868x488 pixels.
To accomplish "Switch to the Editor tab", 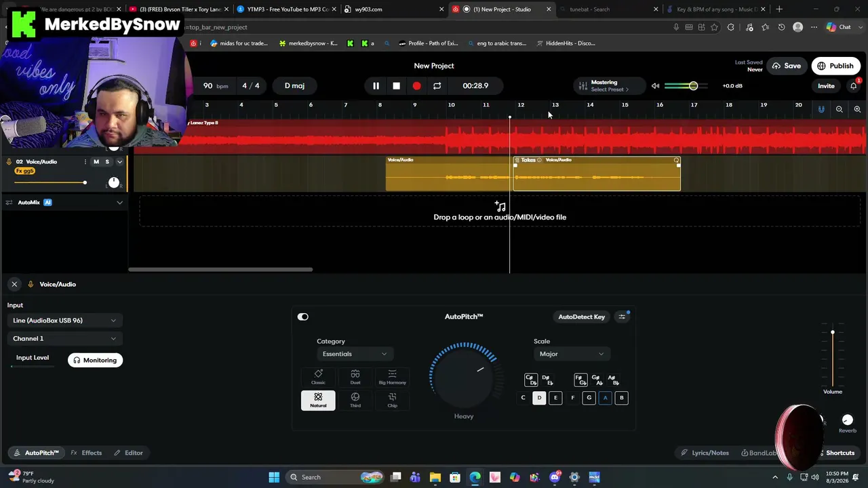I will coord(129,453).
